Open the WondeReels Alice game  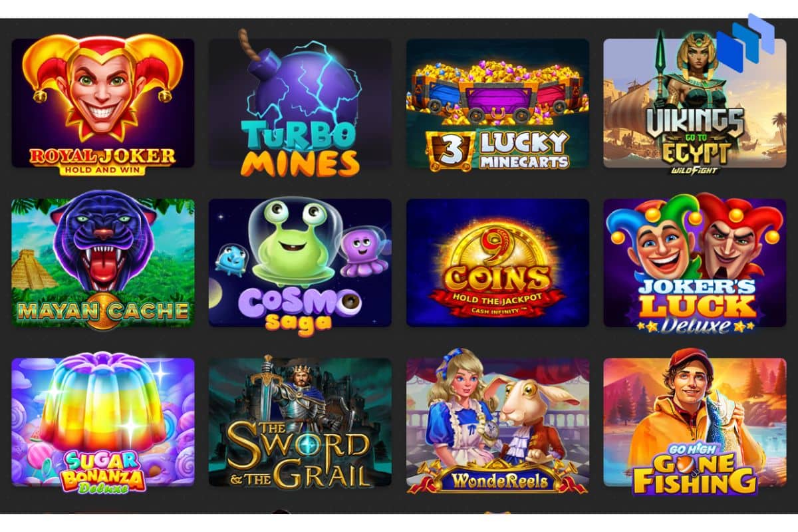point(497,422)
